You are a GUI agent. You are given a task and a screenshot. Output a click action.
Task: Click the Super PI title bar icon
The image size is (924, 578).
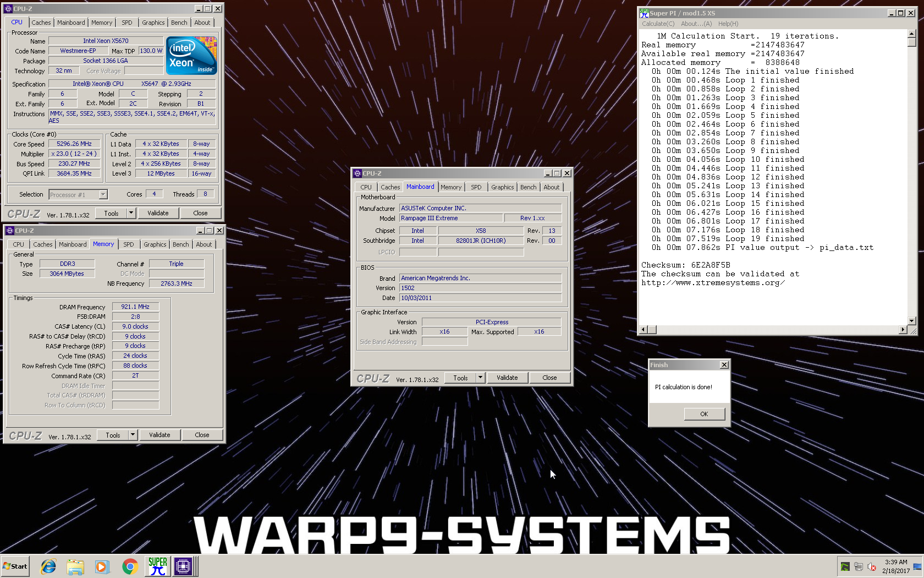[644, 13]
